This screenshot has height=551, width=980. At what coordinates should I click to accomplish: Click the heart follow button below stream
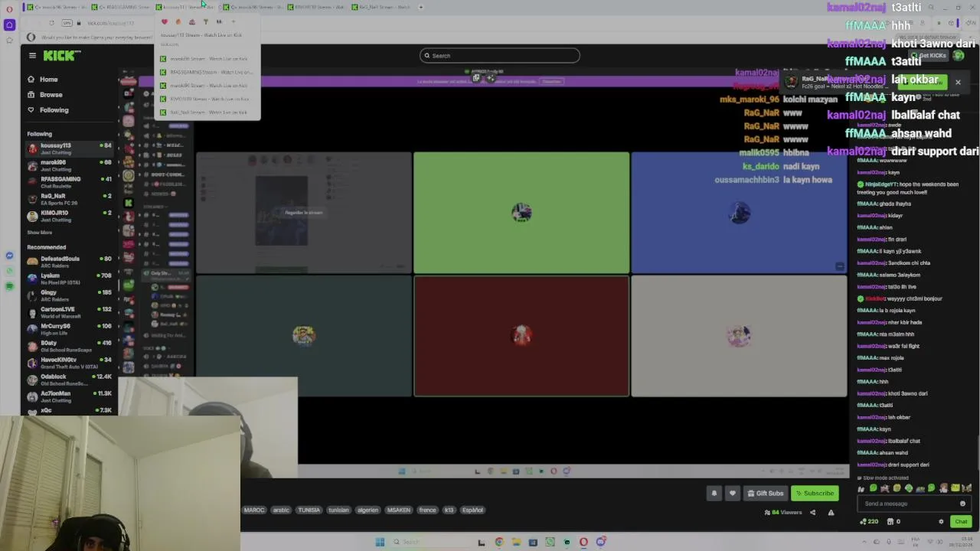tap(733, 494)
